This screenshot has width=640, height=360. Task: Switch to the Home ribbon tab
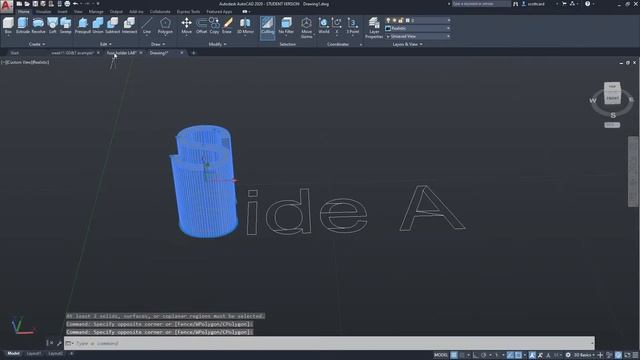pyautogui.click(x=24, y=12)
